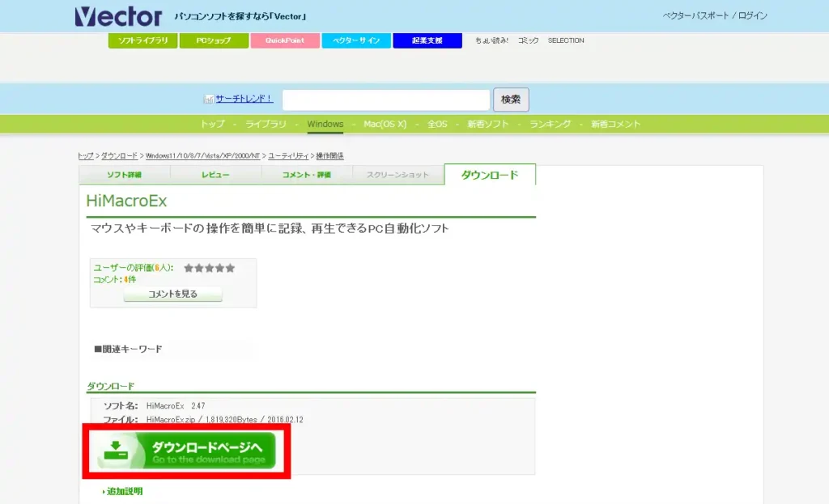The image size is (829, 504).
Task: Click the Vector logo at top left
Action: click(118, 15)
